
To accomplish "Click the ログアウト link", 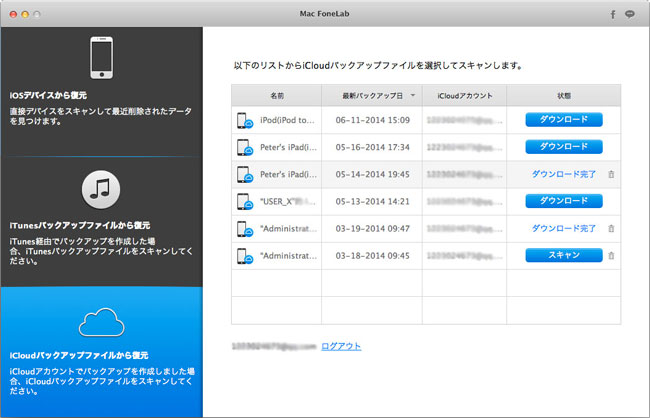I will 341,346.
